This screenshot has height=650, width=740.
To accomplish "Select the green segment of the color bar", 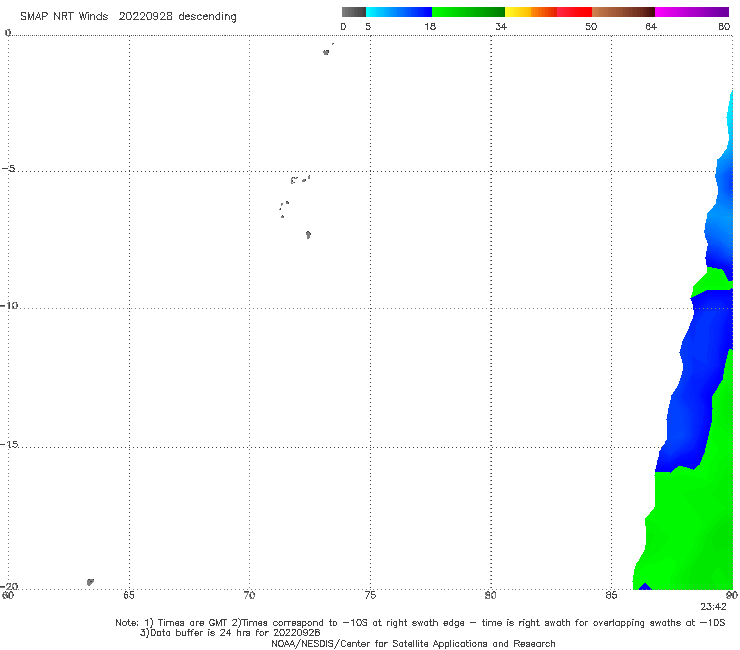I will [x=468, y=12].
